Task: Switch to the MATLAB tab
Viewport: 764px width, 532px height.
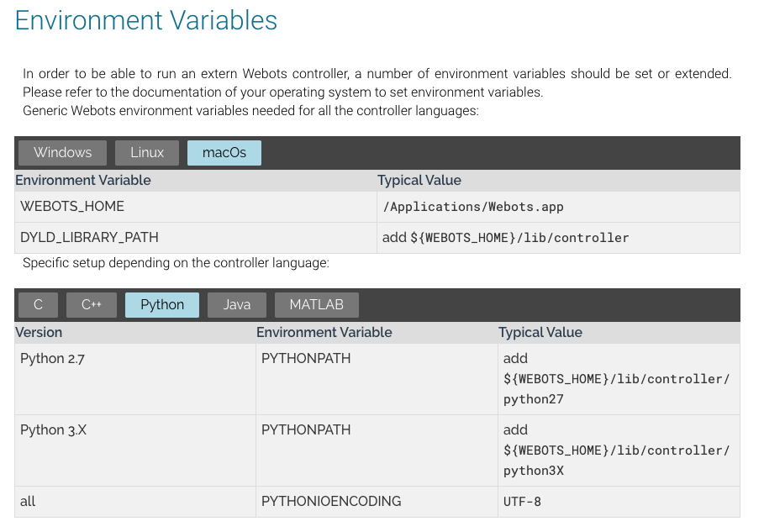Action: 316,305
